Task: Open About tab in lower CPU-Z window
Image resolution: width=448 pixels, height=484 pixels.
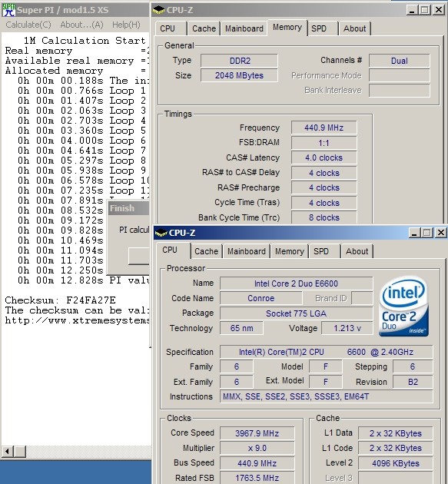Action: tap(357, 251)
